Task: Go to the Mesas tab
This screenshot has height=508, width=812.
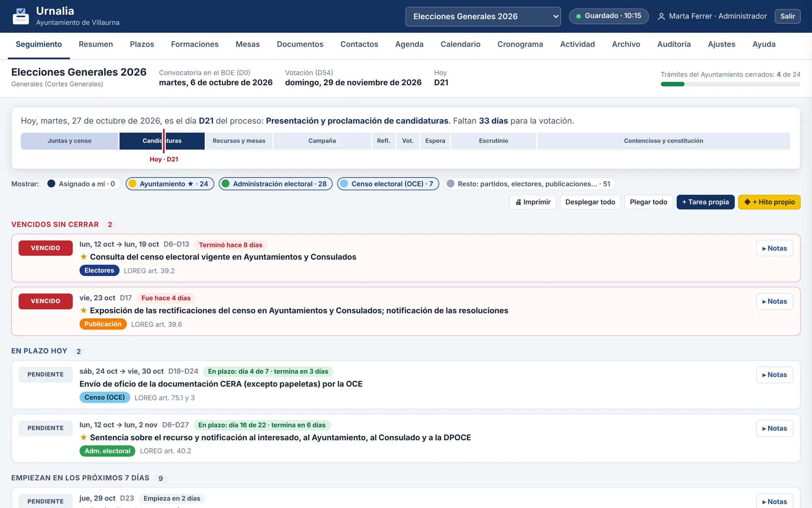Action: pos(248,44)
